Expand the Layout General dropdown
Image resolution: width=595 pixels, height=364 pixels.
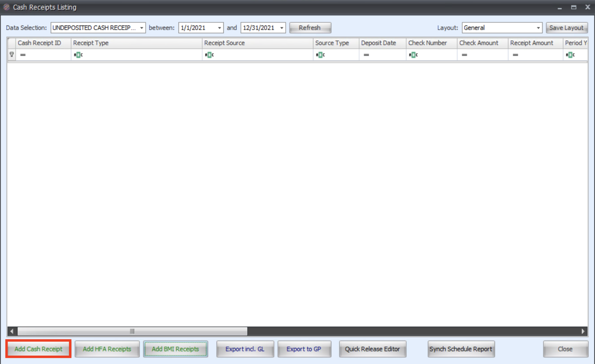(538, 28)
